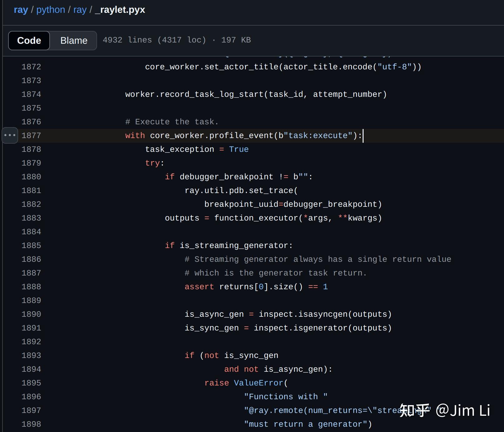Click the _raylet.pyx file name in breadcrumb

tap(120, 10)
